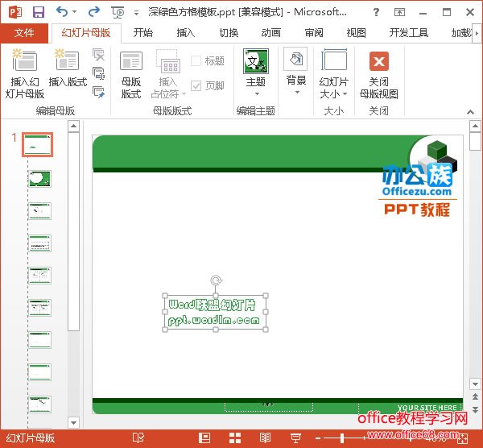Image resolution: width=483 pixels, height=448 pixels.
Task: Open the 插入占位符 dropdown
Action: point(168,75)
